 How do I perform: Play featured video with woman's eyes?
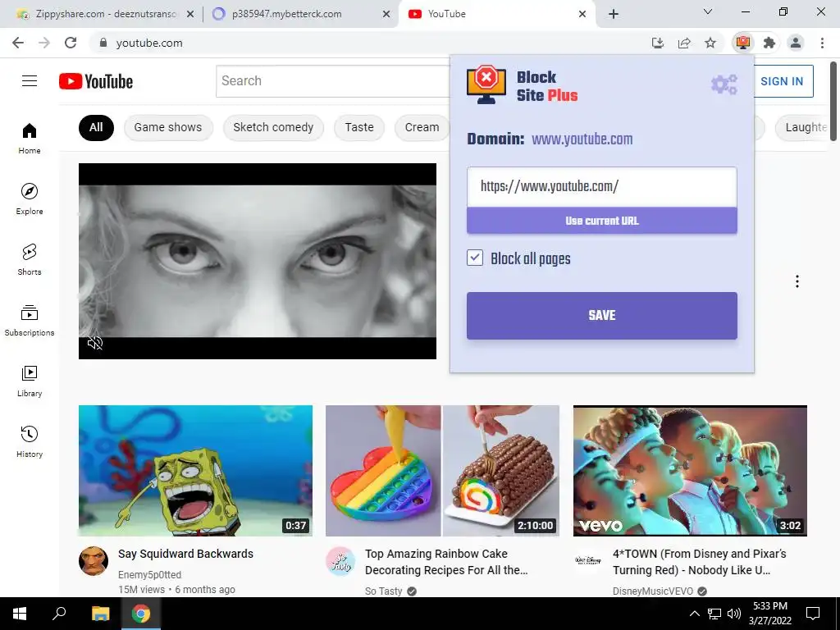tap(257, 261)
